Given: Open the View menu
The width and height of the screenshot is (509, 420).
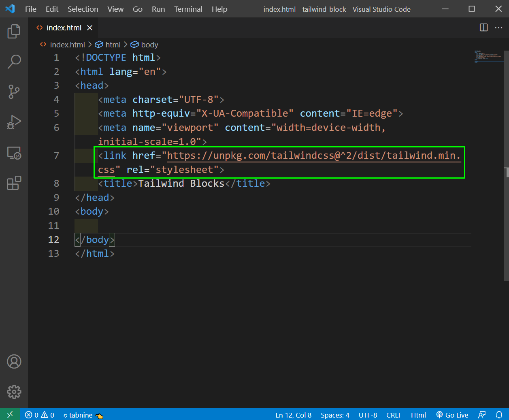Looking at the screenshot, I should tap(115, 9).
